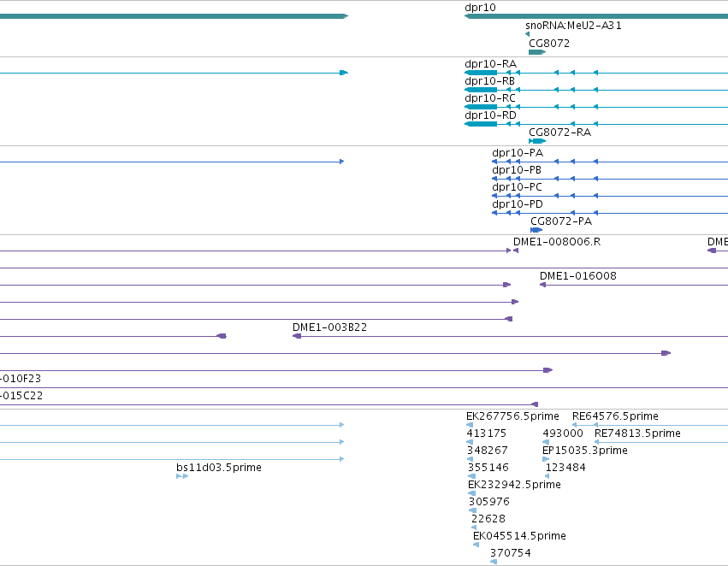
Task: Open the dpr10-RC transcript
Action: click(x=490, y=97)
